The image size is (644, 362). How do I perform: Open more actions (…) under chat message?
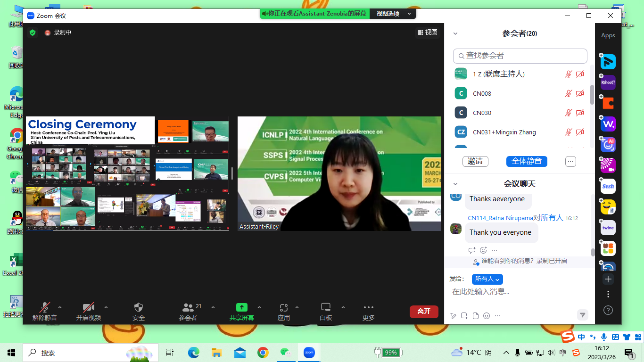pyautogui.click(x=495, y=250)
